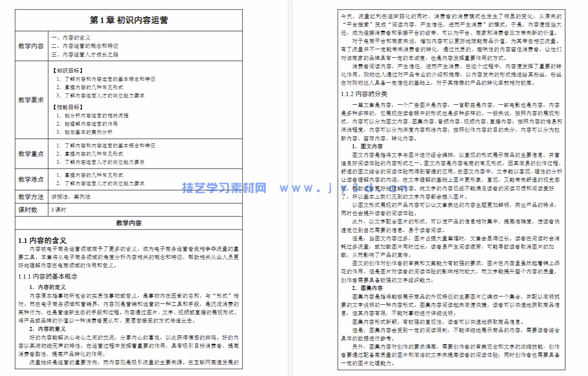The image size is (588, 376).
Task: Click the 教学方法 row label
Action: coord(31,196)
